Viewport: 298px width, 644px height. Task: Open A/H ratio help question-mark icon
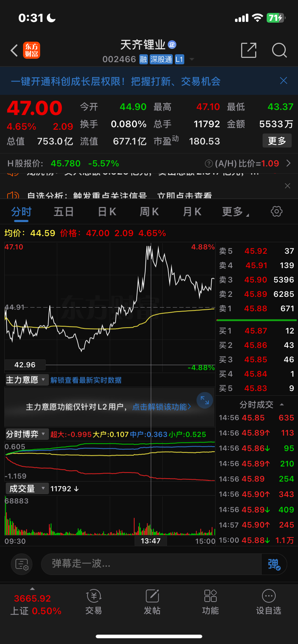pos(209,164)
